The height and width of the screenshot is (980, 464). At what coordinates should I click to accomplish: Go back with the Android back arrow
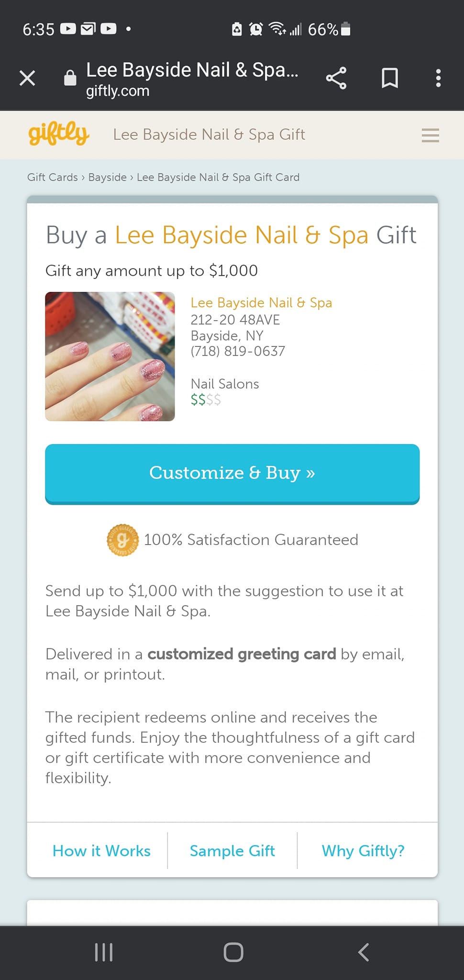pos(364,952)
